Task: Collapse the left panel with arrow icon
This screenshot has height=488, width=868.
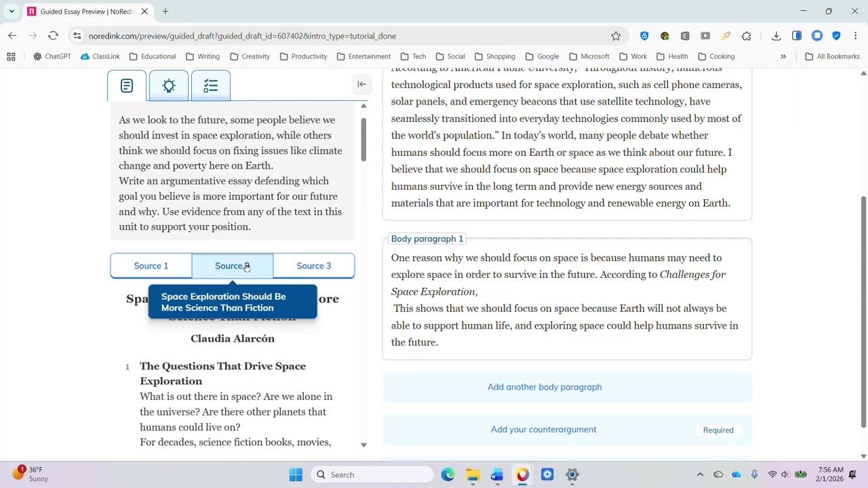Action: tap(361, 84)
